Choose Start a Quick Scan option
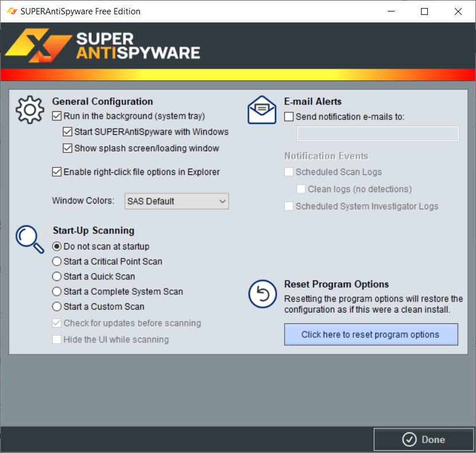 pyautogui.click(x=57, y=276)
